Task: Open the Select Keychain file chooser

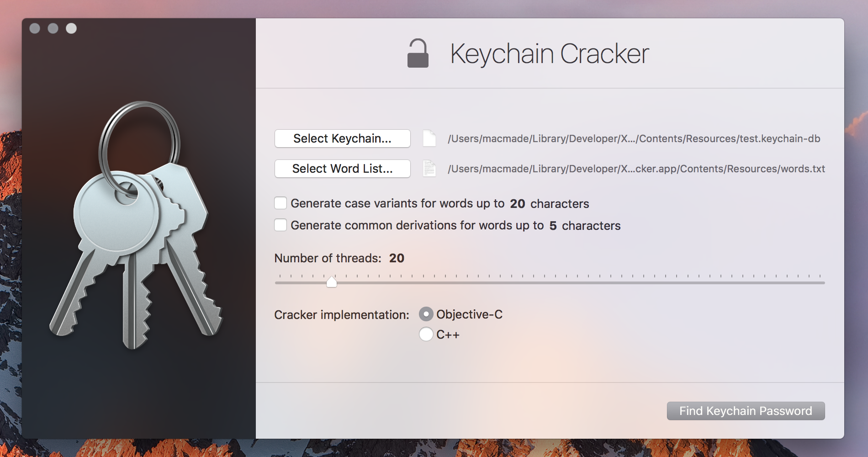Action: (x=342, y=138)
